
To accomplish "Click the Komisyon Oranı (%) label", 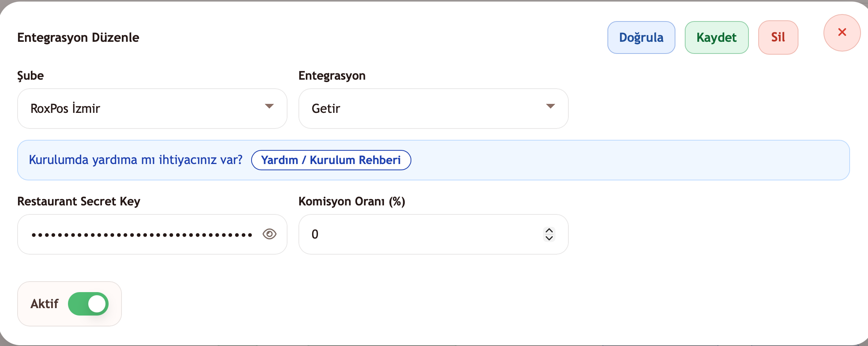I will tap(352, 202).
